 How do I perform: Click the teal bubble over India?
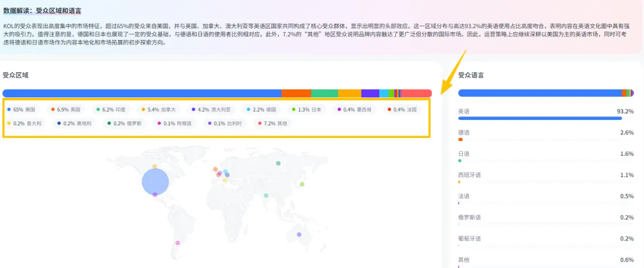tap(266, 195)
